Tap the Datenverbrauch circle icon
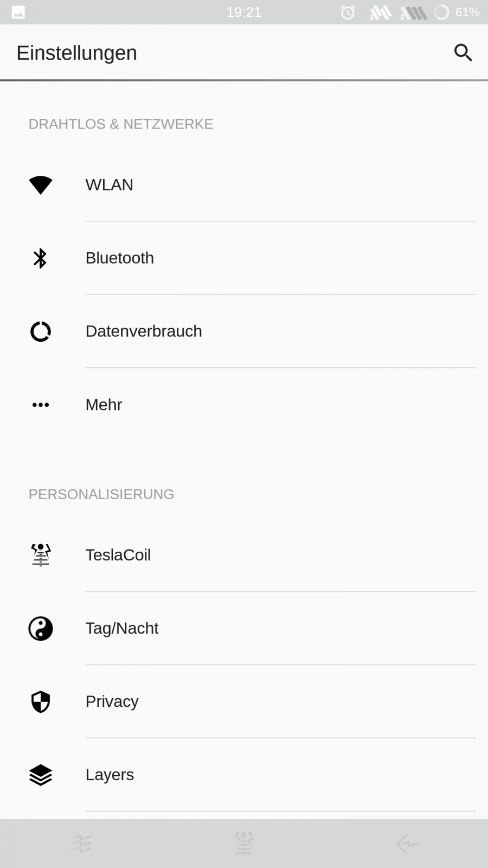Viewport: 488px width, 868px height. (41, 331)
